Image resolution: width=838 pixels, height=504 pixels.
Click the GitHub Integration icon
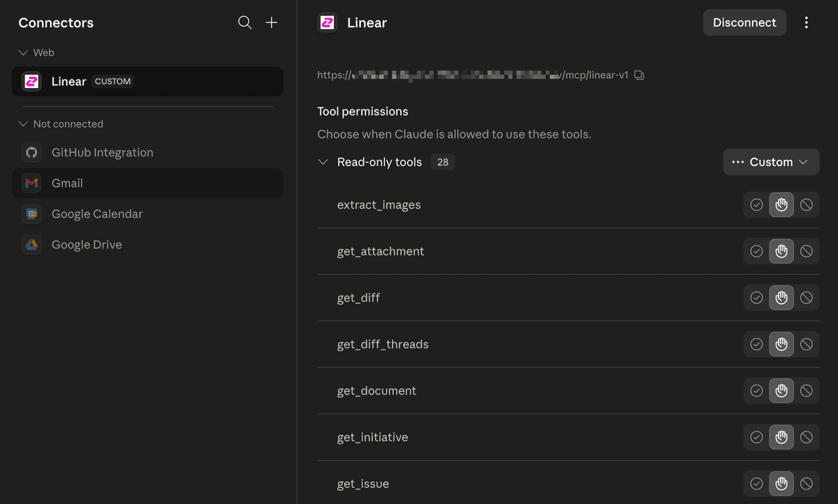pyautogui.click(x=31, y=152)
